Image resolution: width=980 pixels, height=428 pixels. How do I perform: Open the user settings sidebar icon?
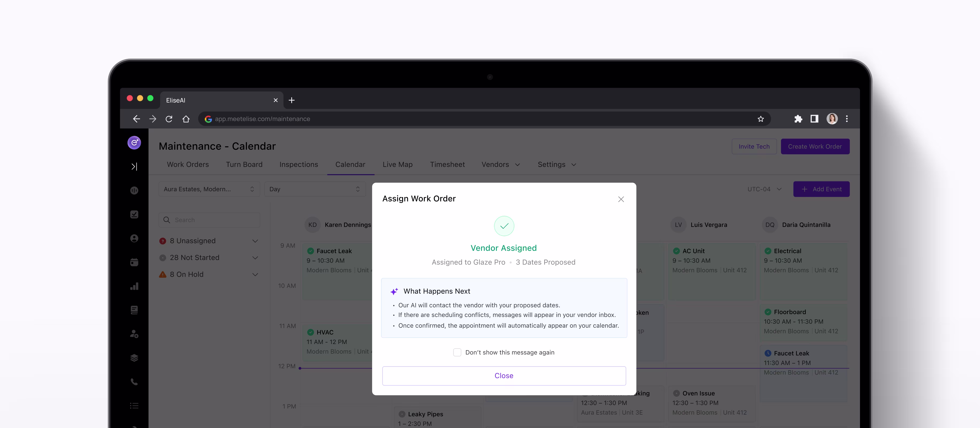point(134,334)
